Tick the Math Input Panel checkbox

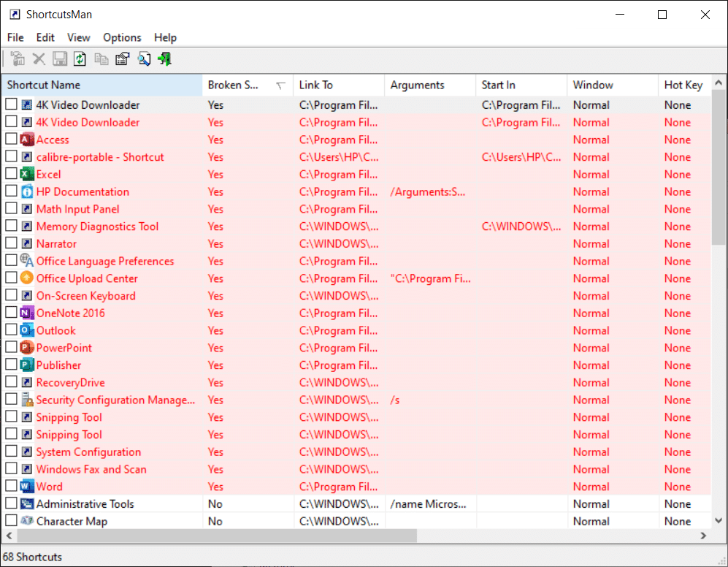click(x=11, y=208)
